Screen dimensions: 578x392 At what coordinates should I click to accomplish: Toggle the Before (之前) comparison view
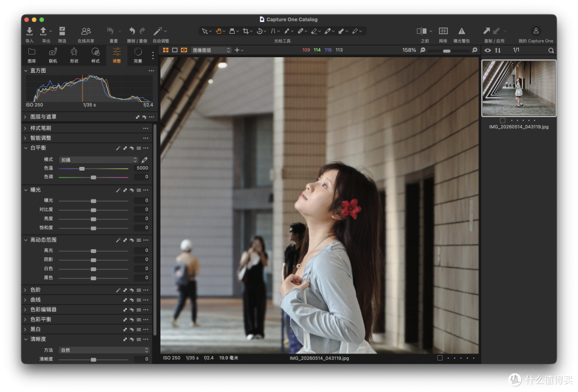coord(422,31)
